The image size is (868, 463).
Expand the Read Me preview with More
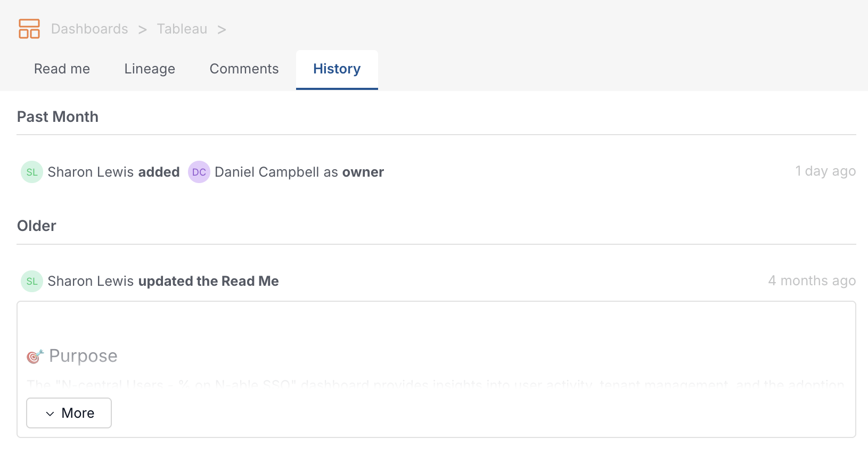69,413
